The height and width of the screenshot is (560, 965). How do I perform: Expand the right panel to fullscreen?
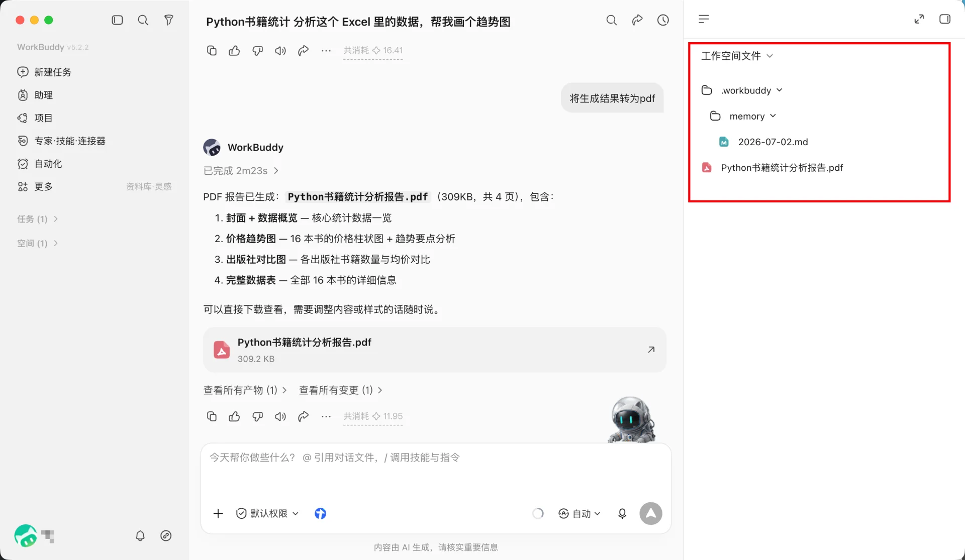tap(919, 19)
